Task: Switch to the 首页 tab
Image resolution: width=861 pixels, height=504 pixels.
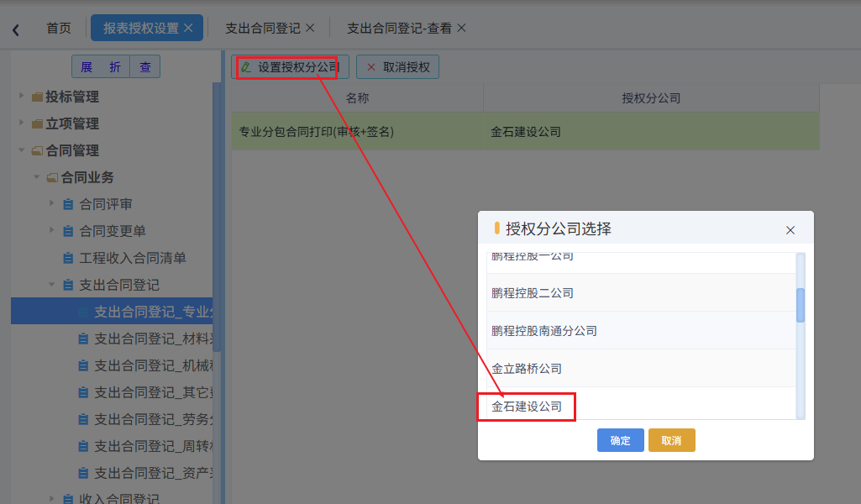Action: 59,28
